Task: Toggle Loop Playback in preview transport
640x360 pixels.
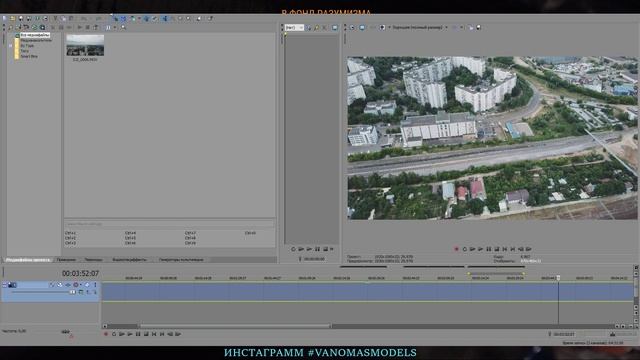Action: 464,249
